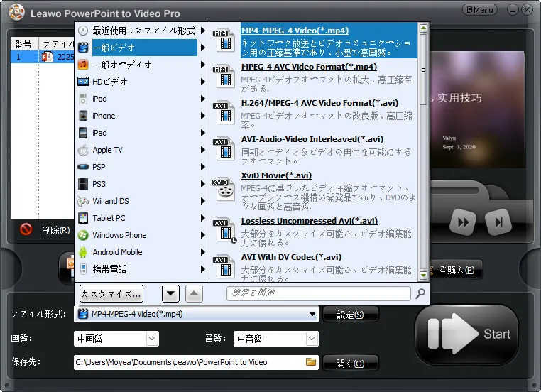Click the next slide preview button
The height and width of the screenshot is (392, 541).
pyautogui.click(x=498, y=222)
